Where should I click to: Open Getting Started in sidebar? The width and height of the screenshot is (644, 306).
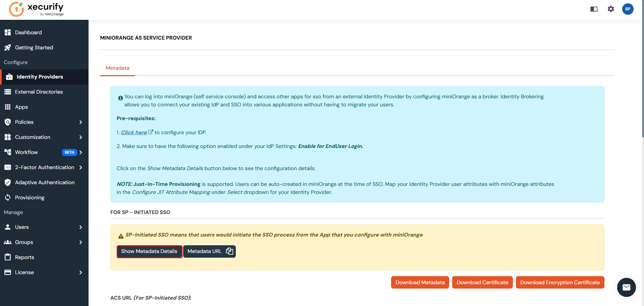click(x=44, y=47)
